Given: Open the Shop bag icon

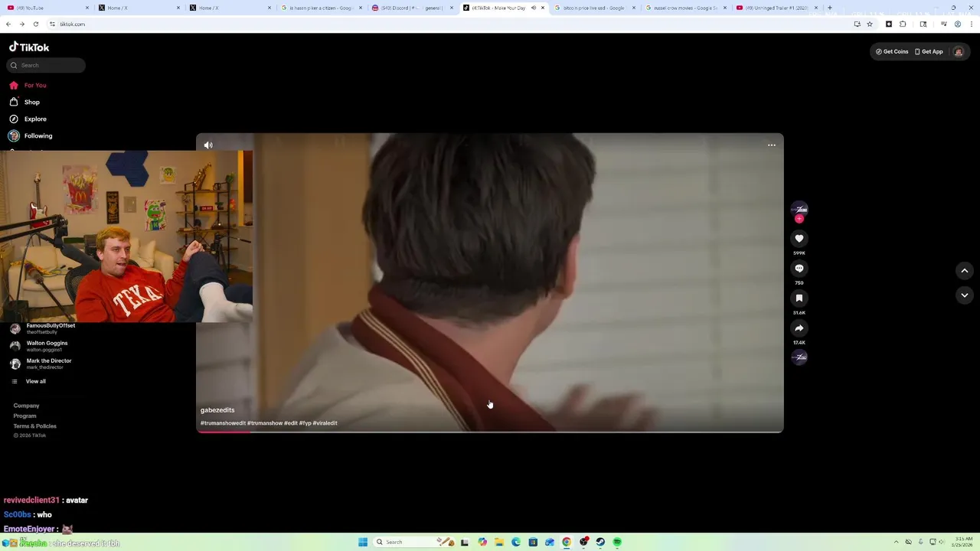Looking at the screenshot, I should pyautogui.click(x=14, y=102).
